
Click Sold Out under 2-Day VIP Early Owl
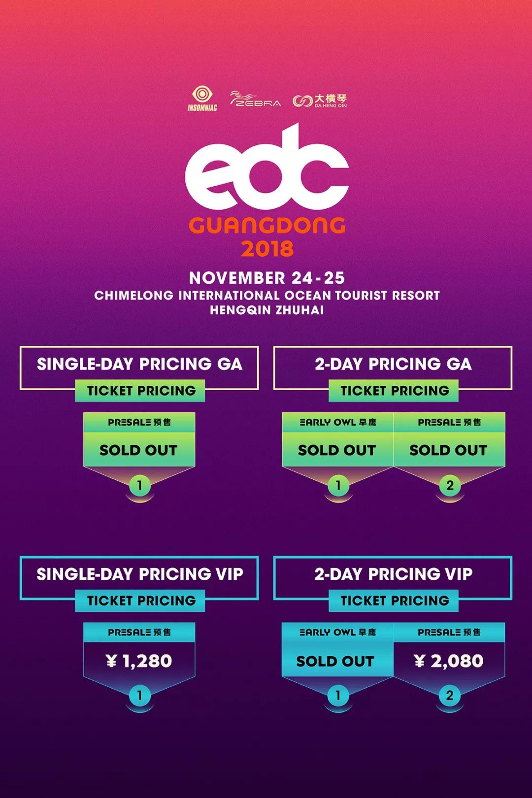click(x=335, y=661)
